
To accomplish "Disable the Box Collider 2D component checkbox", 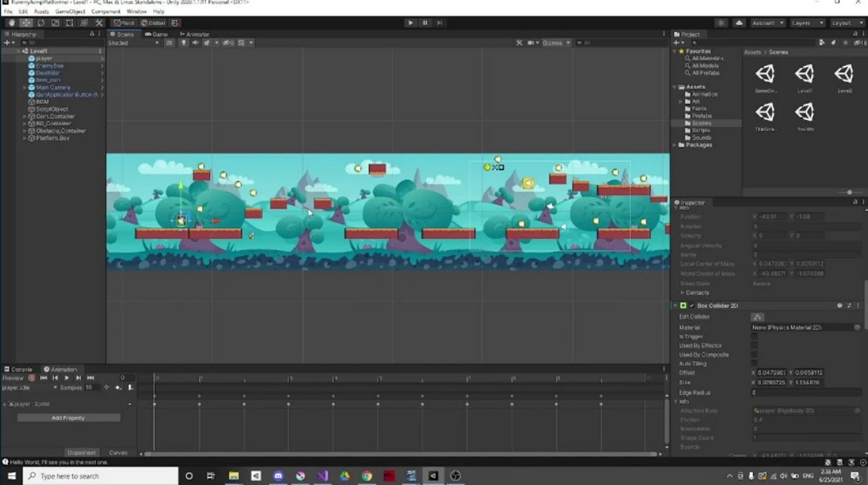I will coord(691,306).
